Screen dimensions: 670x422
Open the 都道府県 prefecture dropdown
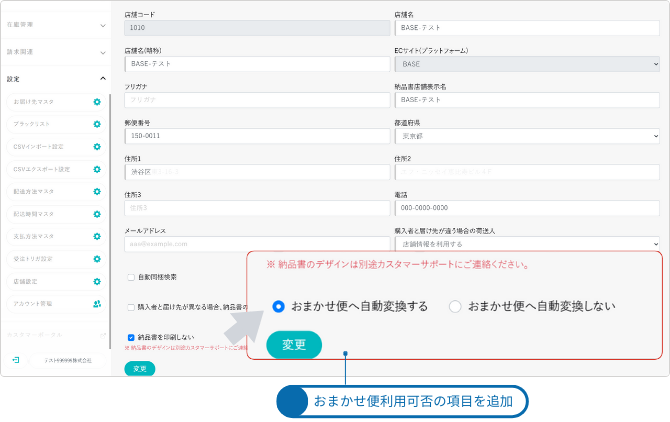tap(527, 135)
